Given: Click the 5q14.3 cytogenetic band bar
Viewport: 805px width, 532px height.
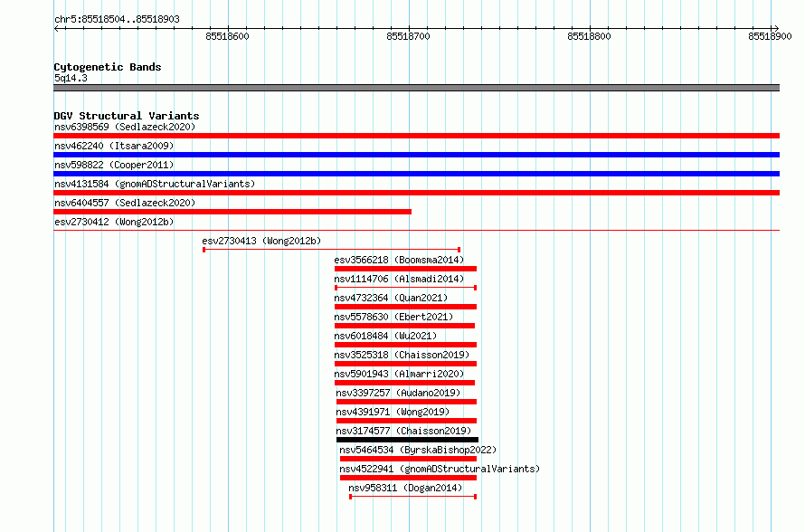Looking at the screenshot, I should (416, 88).
